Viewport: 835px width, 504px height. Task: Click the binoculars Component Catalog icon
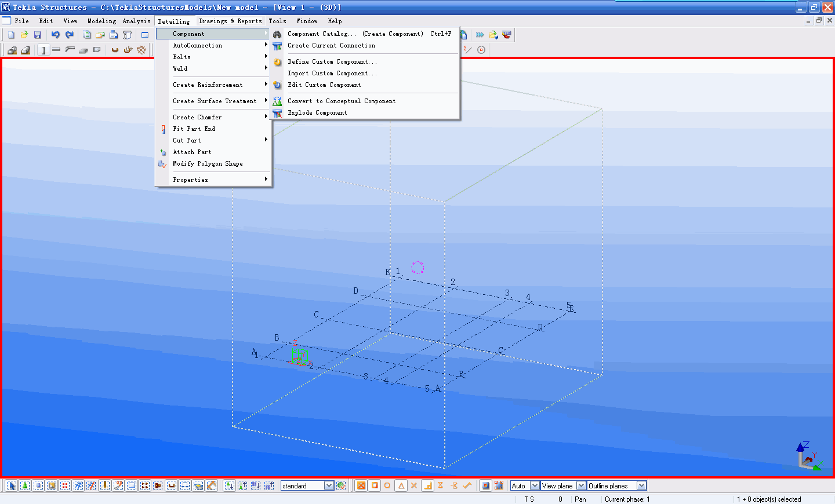[x=277, y=34]
